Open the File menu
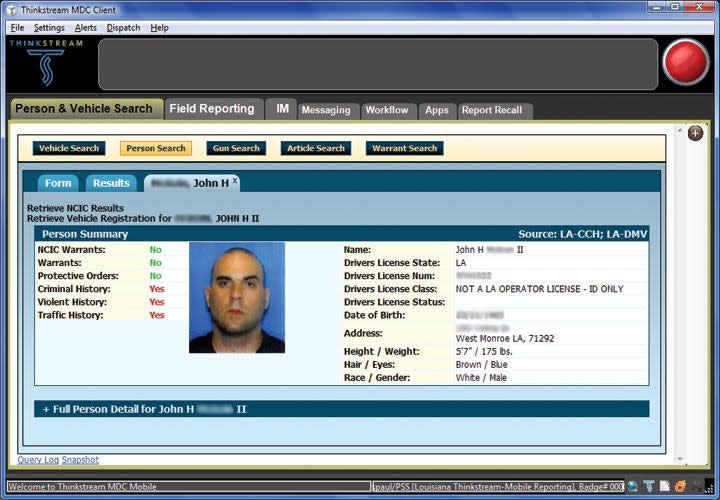The image size is (720, 500). coord(17,28)
